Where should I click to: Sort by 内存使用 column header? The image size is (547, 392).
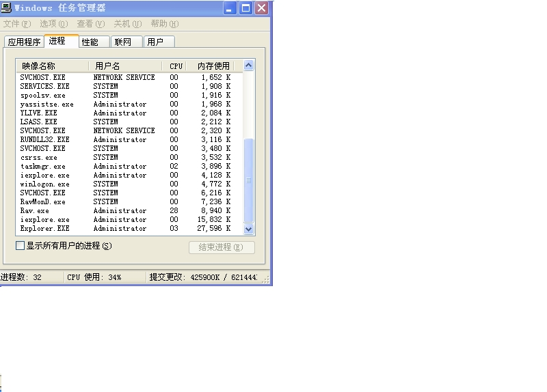pos(211,66)
